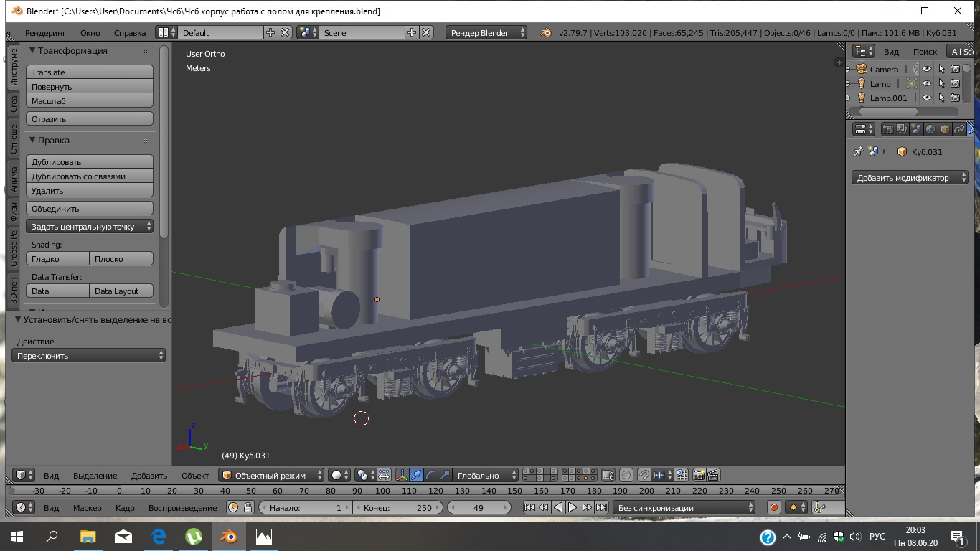Toggle the 3D manipulator widget icon
This screenshot has height=551, width=980.
402,475
